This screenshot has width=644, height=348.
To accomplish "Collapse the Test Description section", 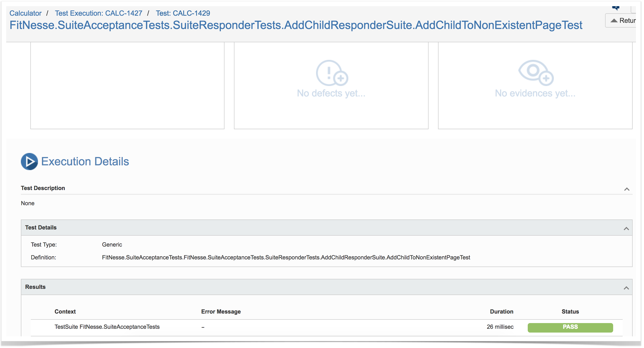I will (x=626, y=189).
